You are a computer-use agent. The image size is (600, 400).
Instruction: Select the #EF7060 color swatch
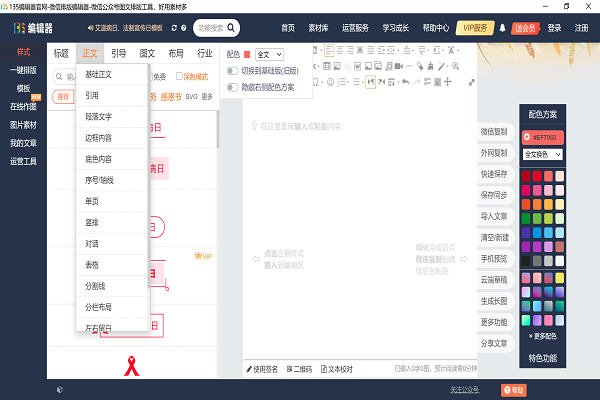click(x=543, y=137)
